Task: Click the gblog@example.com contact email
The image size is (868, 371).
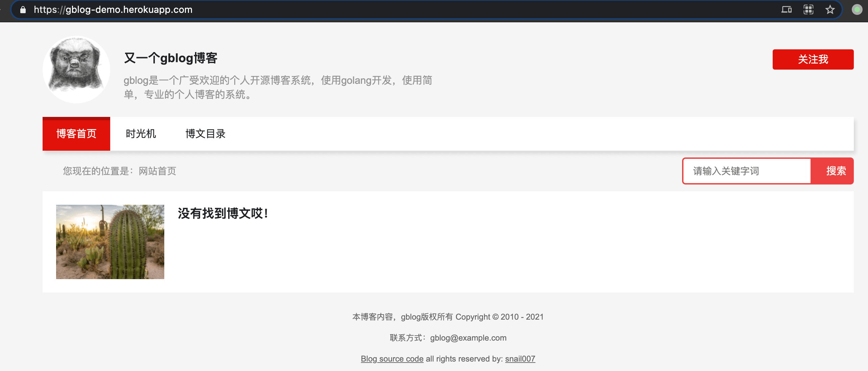Action: point(468,338)
